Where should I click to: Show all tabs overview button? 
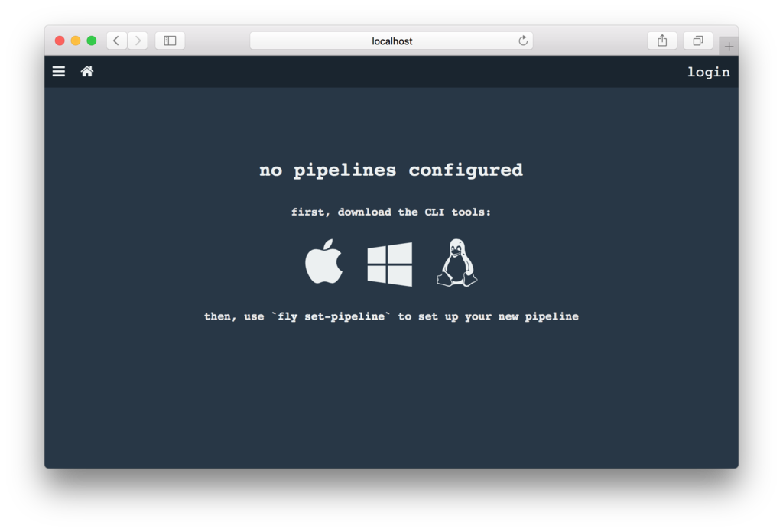pos(698,41)
